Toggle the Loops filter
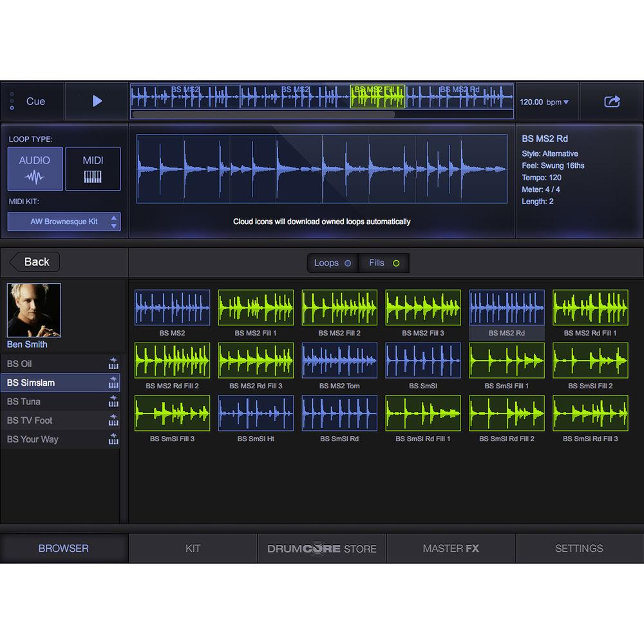 pos(331,263)
